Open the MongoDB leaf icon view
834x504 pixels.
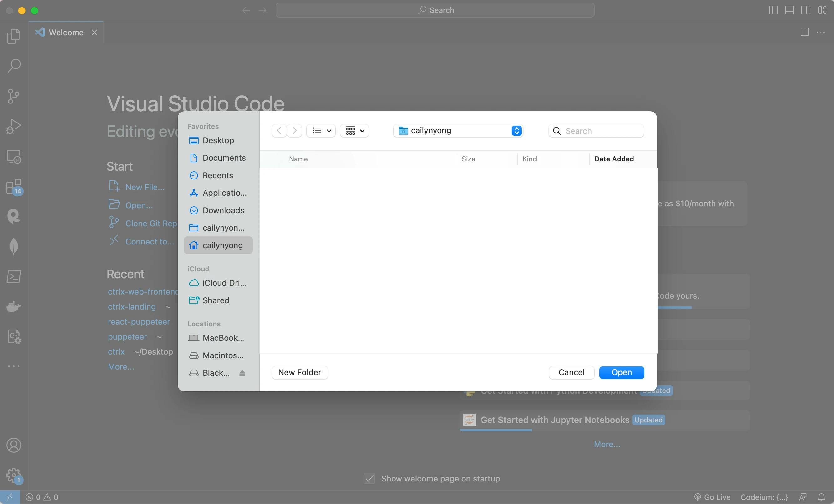click(x=13, y=246)
